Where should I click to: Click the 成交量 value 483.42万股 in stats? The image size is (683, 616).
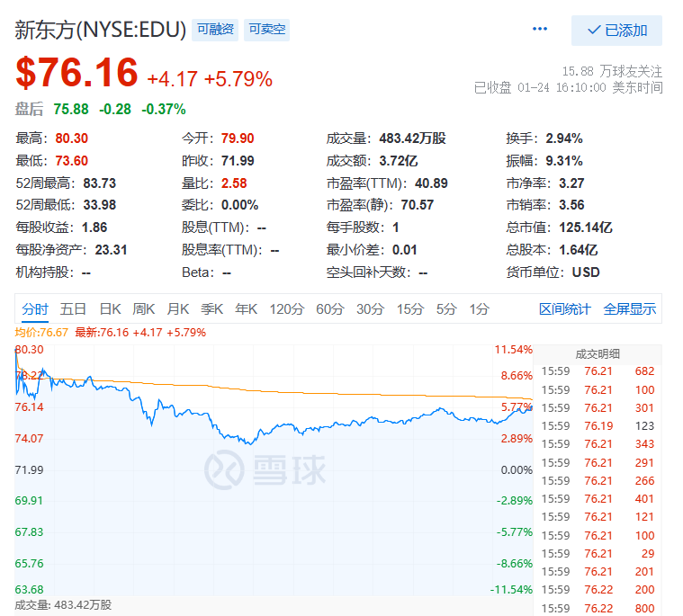(412, 138)
